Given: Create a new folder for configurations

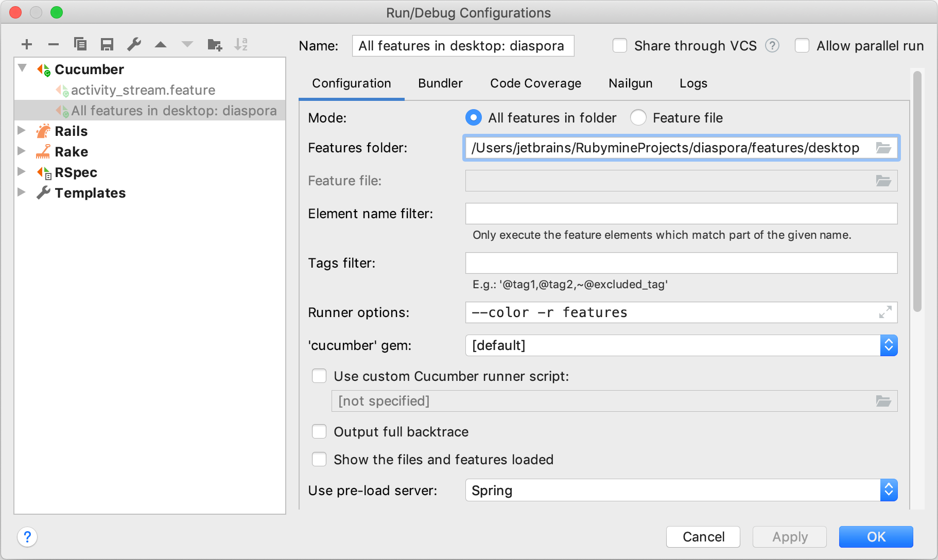Looking at the screenshot, I should tap(215, 44).
